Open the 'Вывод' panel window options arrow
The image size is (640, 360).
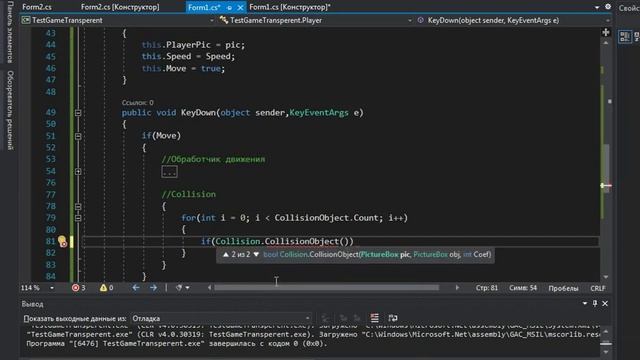(x=584, y=303)
